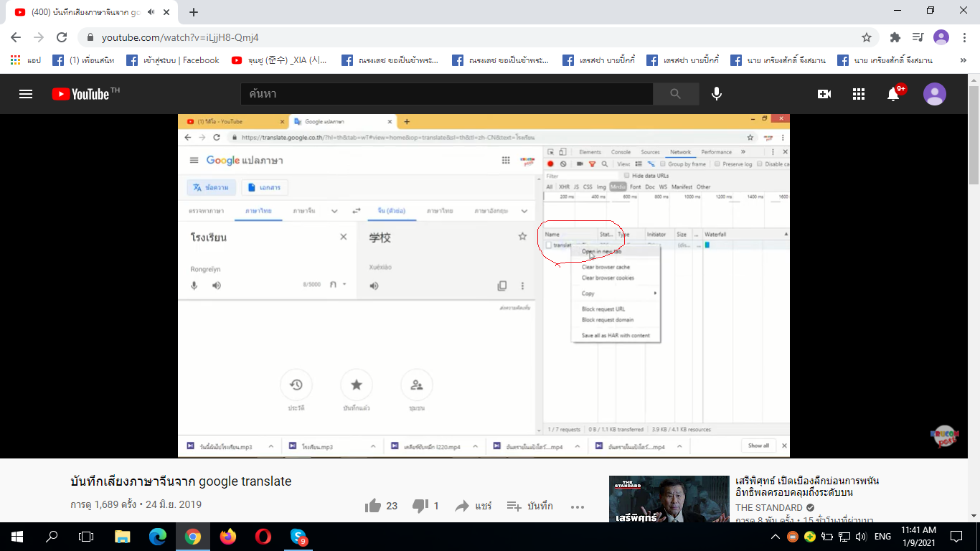Open the recommended video เสรีพิศุทธ์ title
Image resolution: width=980 pixels, height=551 pixels.
[x=807, y=486]
